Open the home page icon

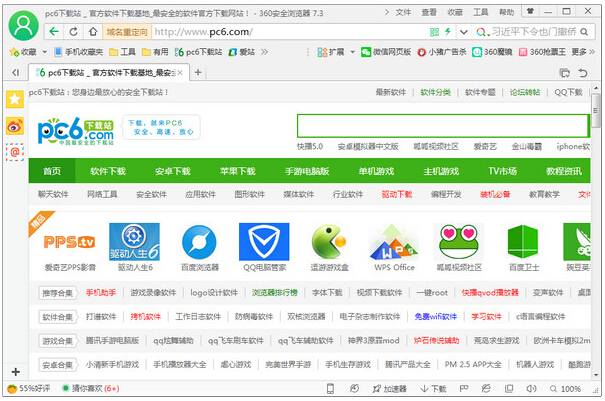(93, 32)
